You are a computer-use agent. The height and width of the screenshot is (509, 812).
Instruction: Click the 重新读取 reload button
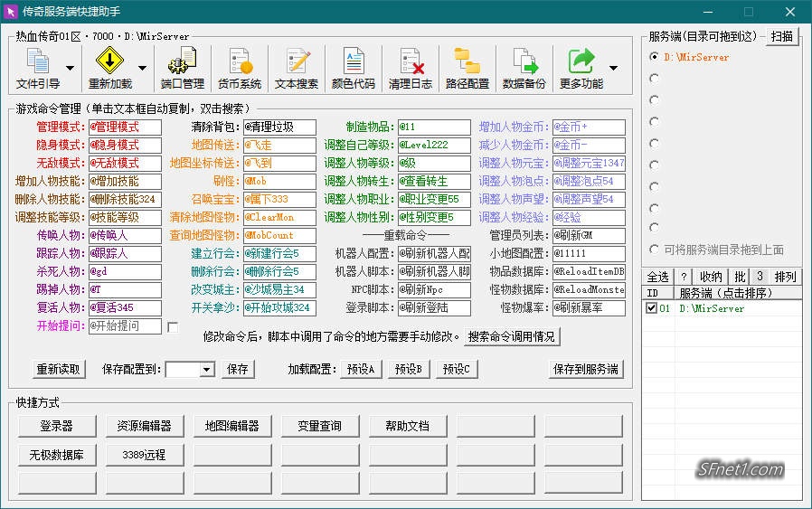[58, 369]
